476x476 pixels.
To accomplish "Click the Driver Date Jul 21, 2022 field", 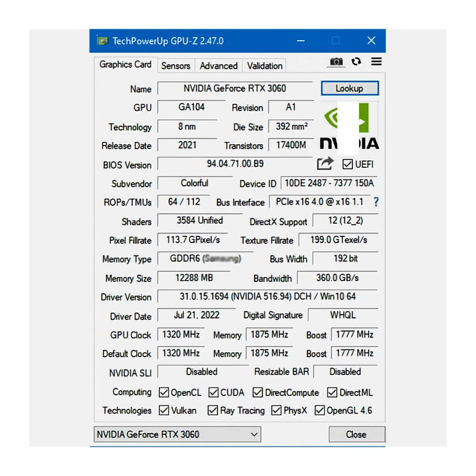I will tap(197, 315).
